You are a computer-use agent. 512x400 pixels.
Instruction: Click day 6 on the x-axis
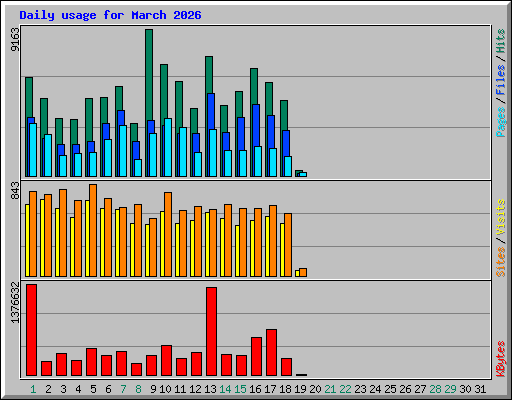(x=108, y=389)
